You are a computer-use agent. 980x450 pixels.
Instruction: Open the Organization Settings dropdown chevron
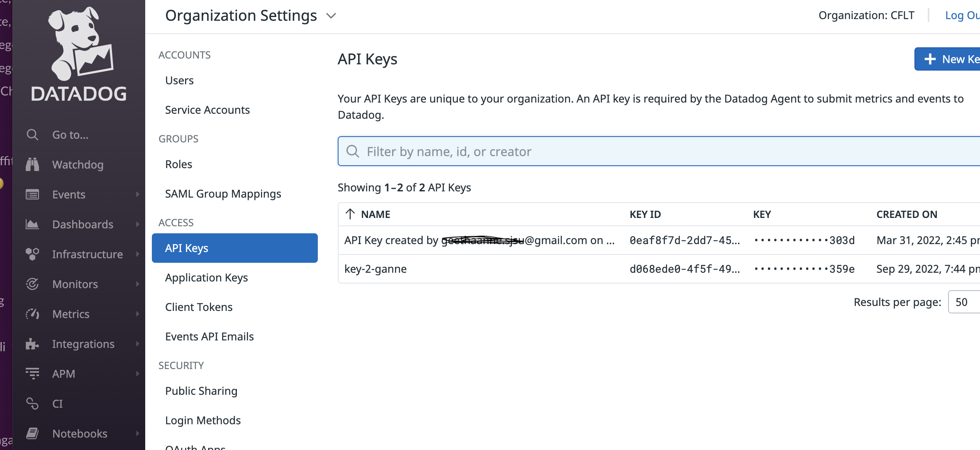pyautogui.click(x=331, y=16)
